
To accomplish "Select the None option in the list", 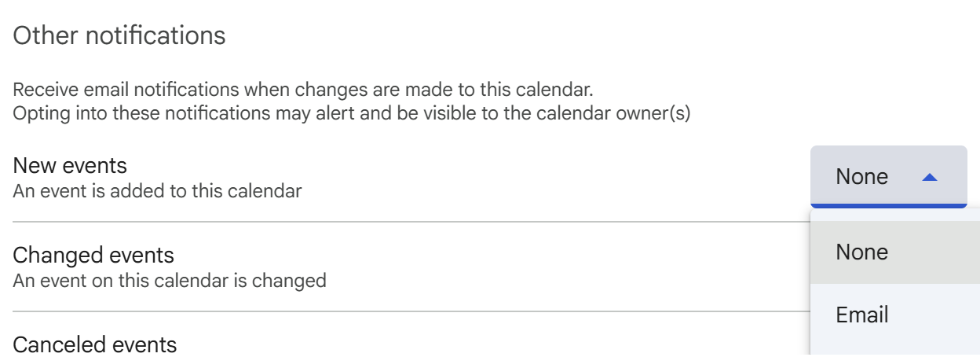I will tap(862, 252).
